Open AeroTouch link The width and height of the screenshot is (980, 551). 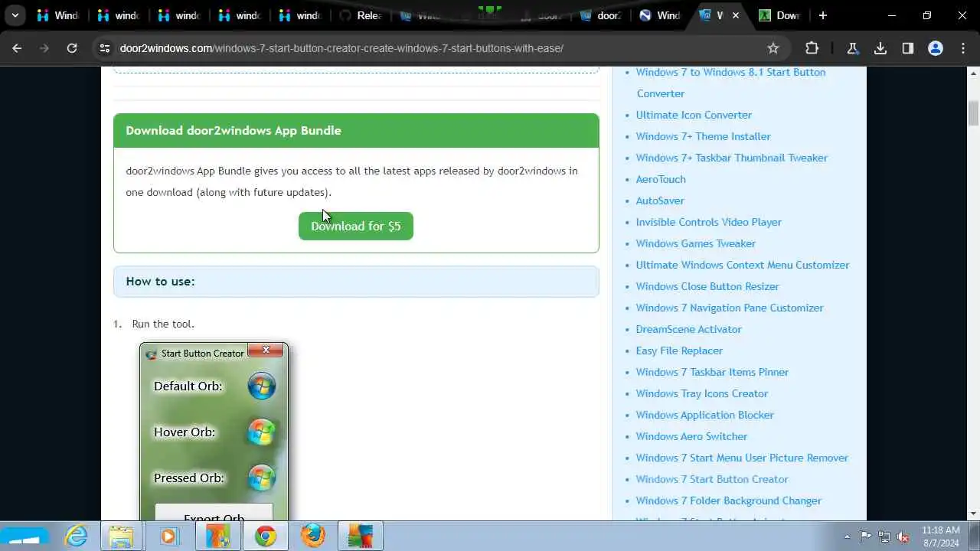[x=661, y=179]
